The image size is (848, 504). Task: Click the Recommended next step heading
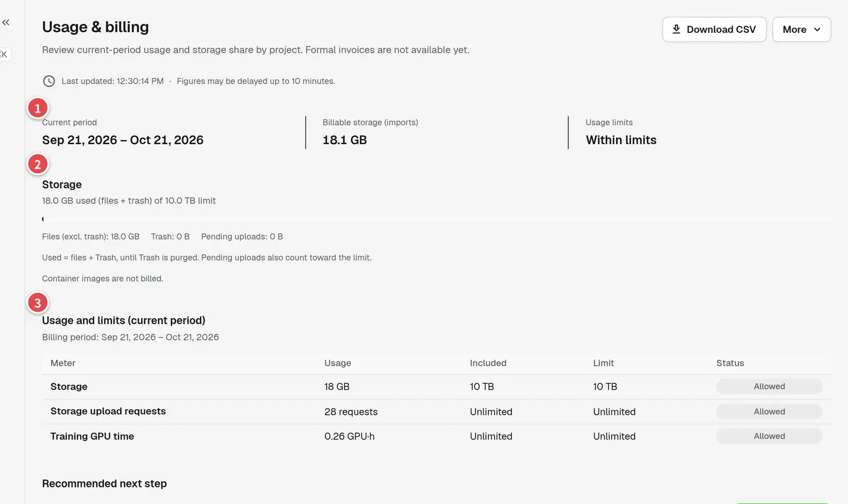click(x=104, y=483)
